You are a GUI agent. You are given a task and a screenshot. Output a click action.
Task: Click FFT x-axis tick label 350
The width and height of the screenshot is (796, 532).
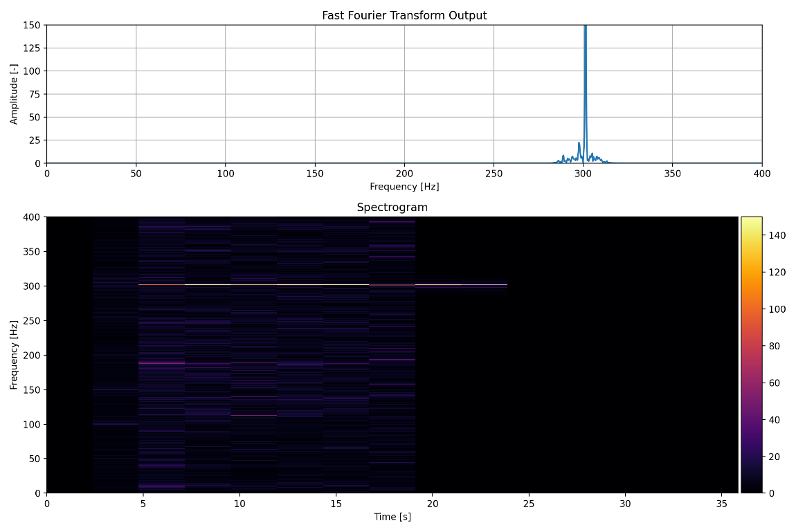pos(673,174)
